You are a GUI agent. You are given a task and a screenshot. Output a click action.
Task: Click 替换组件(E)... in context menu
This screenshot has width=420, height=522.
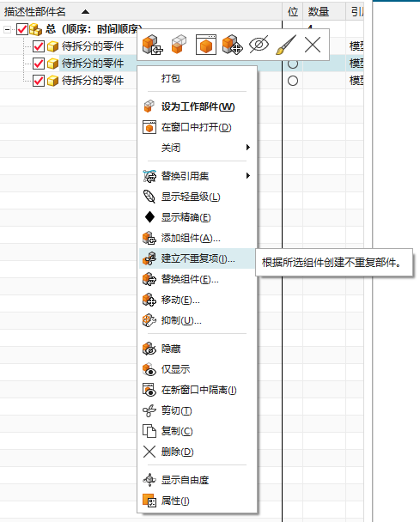[x=198, y=279]
